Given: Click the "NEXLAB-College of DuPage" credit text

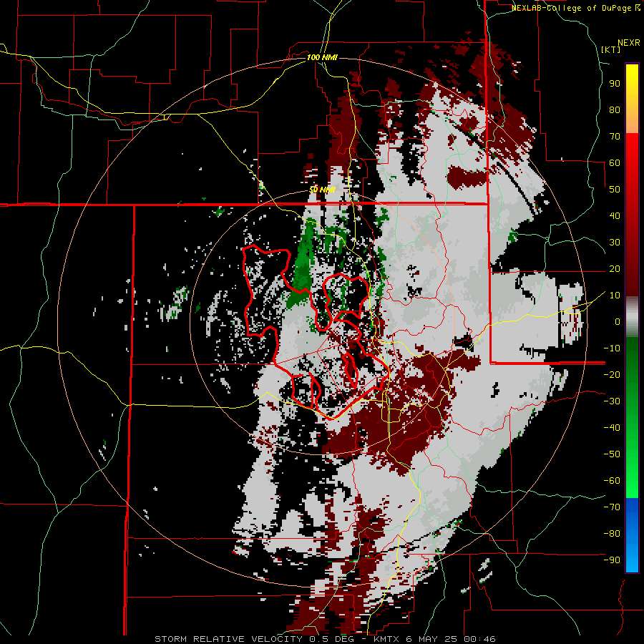Looking at the screenshot, I should pos(572,8).
